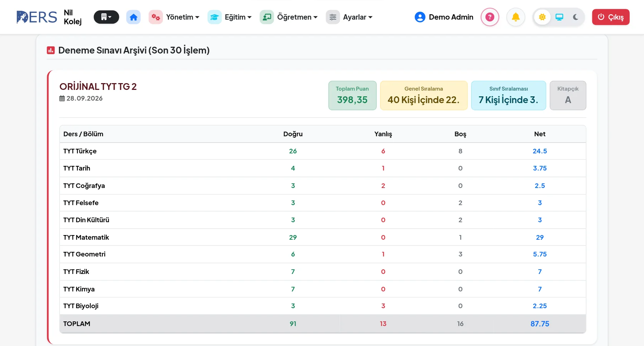
Task: Select the Genel Sıralama card
Action: (x=424, y=96)
